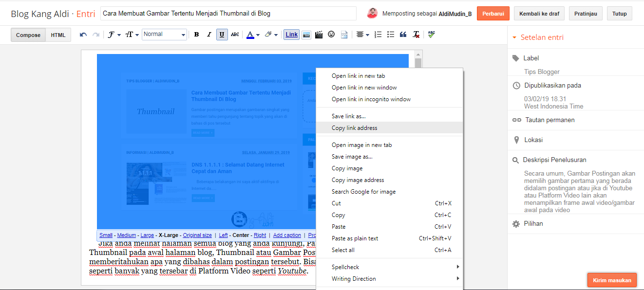Insert an emoji with the smiley icon
Image resolution: width=644 pixels, height=290 pixels.
(x=330, y=35)
